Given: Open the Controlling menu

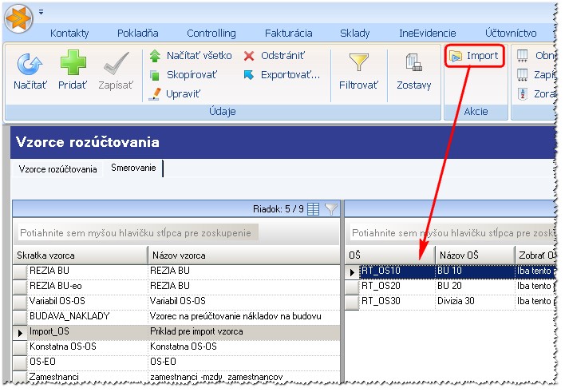Looking at the screenshot, I should coord(211,34).
